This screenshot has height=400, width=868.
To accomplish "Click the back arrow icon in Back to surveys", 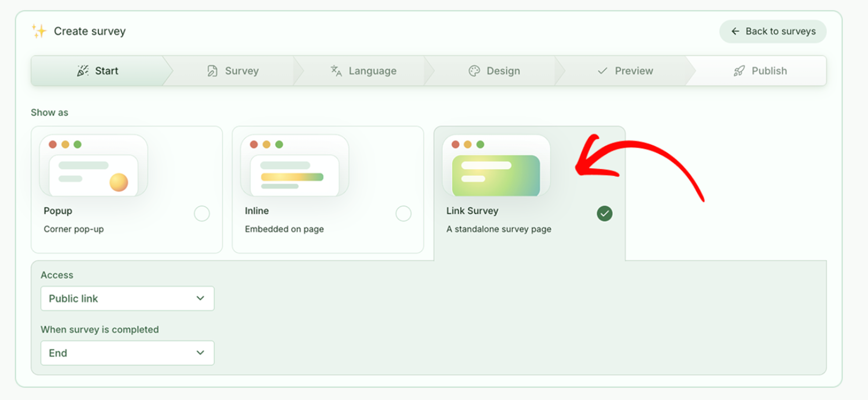I will coord(735,31).
